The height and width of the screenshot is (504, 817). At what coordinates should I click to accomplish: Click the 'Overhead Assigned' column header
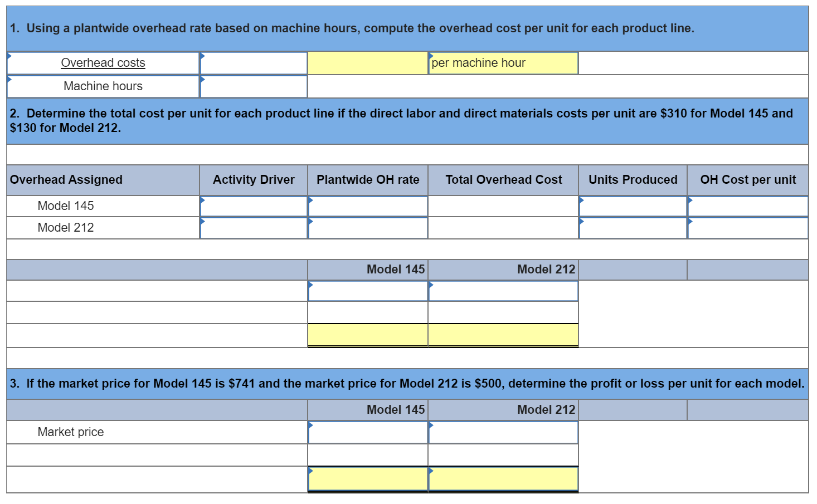(66, 180)
